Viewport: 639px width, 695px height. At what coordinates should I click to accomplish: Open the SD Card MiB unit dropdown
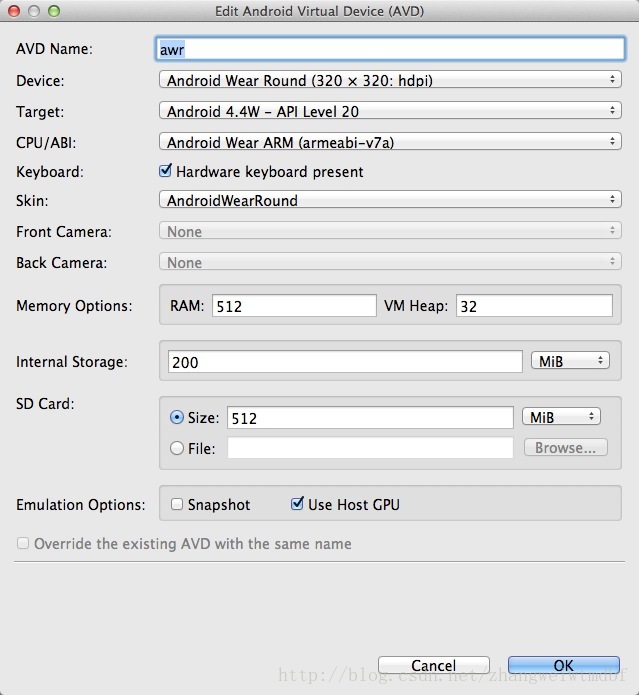coord(561,417)
